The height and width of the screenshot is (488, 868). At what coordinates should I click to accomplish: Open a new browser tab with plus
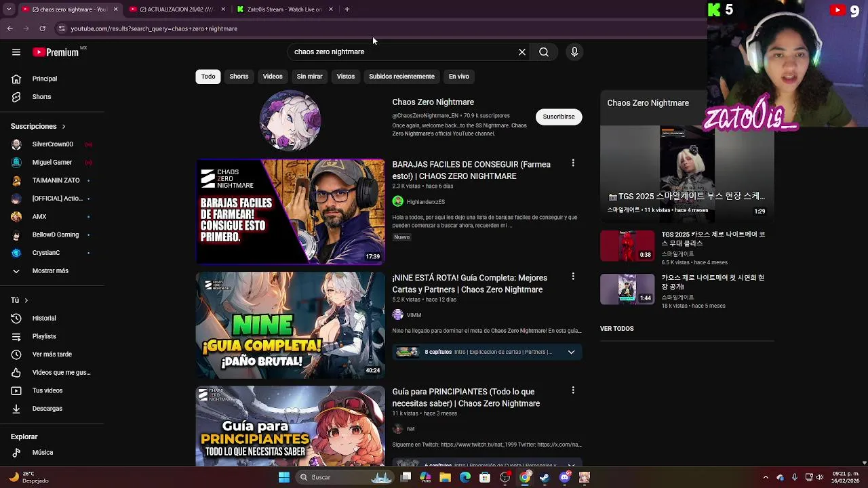click(347, 9)
